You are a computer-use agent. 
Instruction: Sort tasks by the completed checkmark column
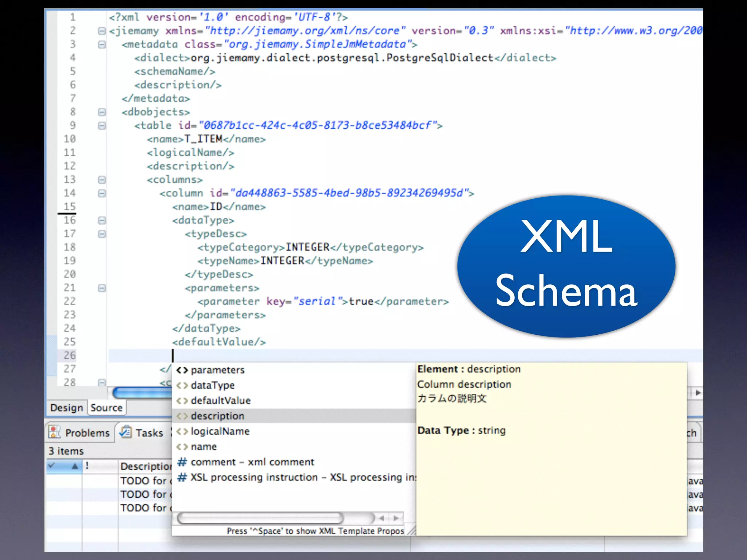pyautogui.click(x=64, y=466)
